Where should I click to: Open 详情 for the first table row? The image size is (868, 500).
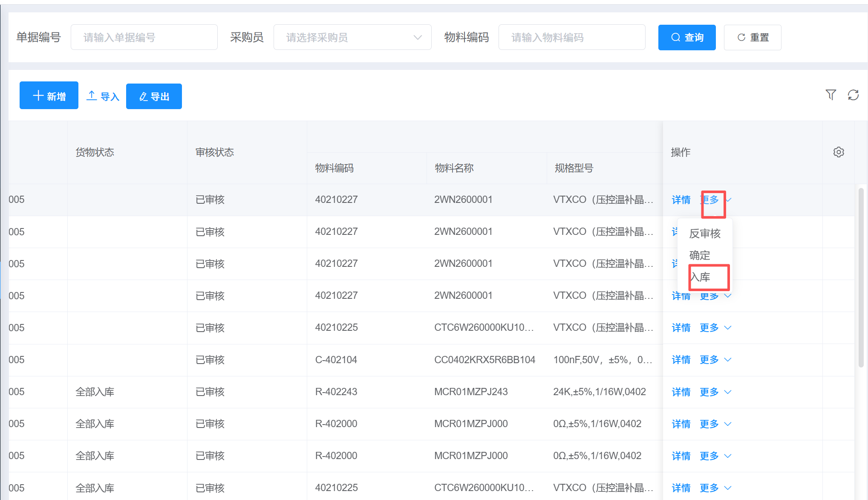click(681, 200)
